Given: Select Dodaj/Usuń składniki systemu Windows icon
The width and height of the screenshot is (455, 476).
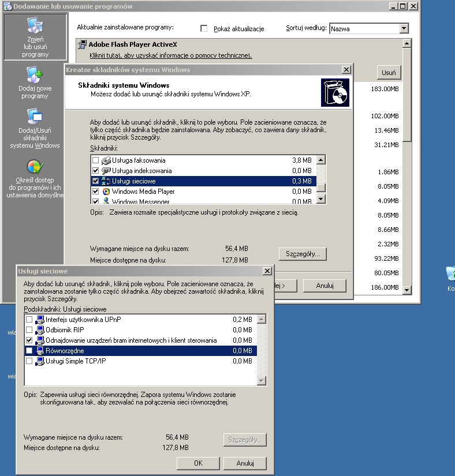Looking at the screenshot, I should (x=35, y=117).
